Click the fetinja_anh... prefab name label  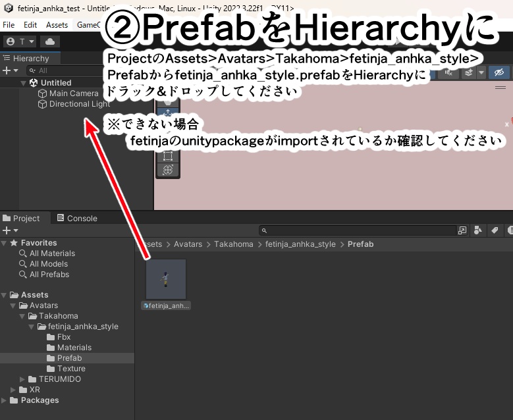[166, 306]
